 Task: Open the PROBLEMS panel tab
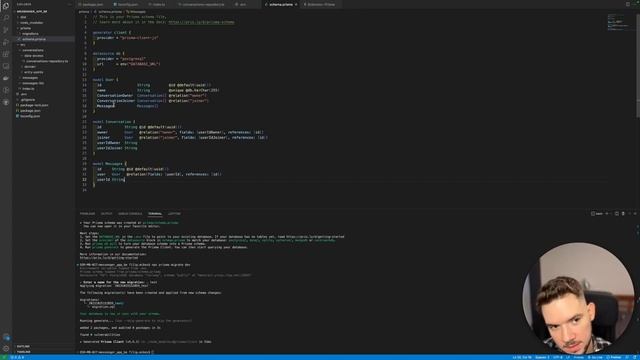click(87, 214)
